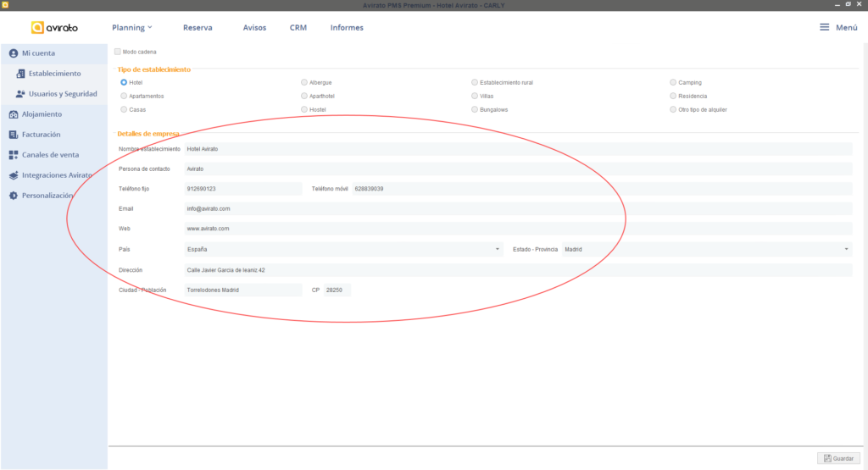Screen dimensions: 868x470
Task: Click the Integraciones Avirato layers icon
Action: (x=14, y=175)
